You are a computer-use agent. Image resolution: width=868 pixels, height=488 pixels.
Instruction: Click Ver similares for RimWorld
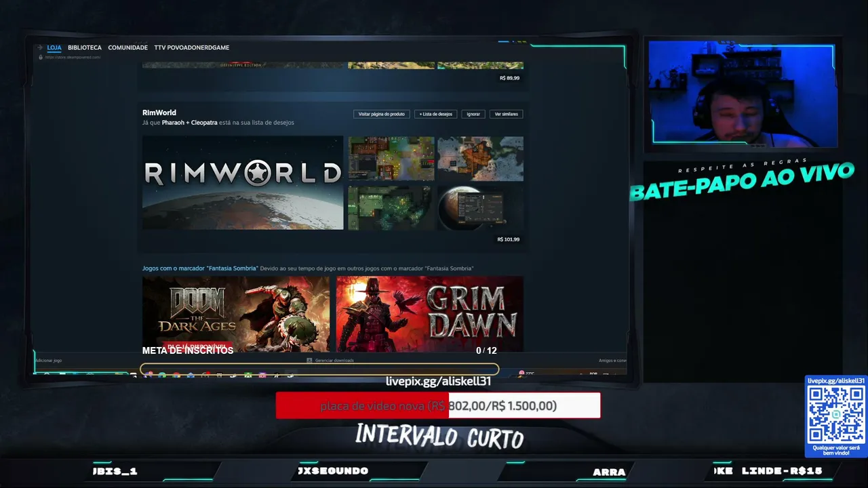[506, 114]
